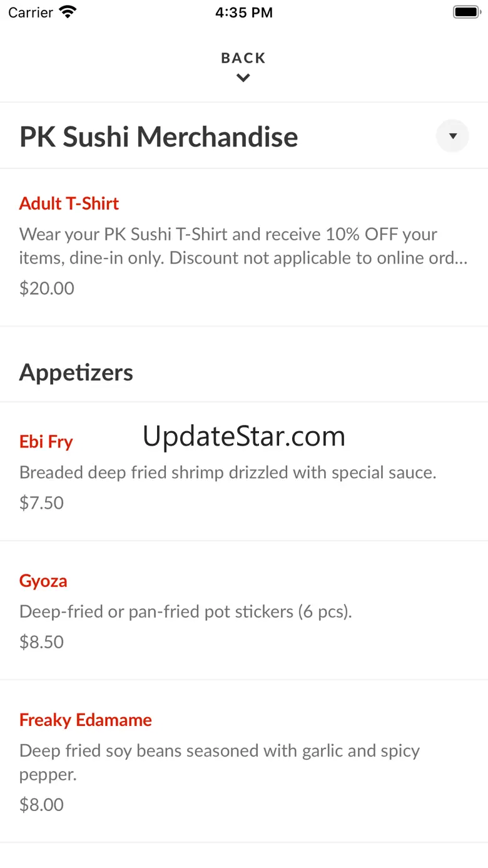The image size is (488, 868).
Task: Tap the $8.50 Gyoza price
Action: click(x=42, y=642)
